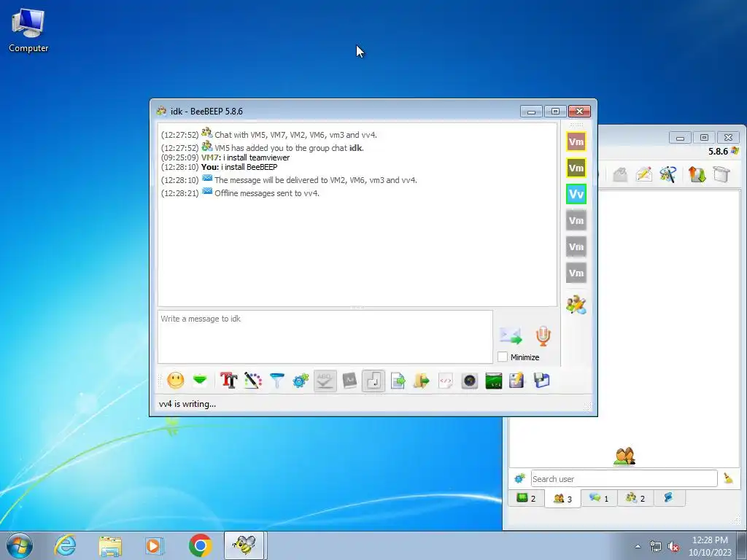
Task: Click the "idk - BeeBEEP 5.8.6" window title
Action: click(206, 112)
